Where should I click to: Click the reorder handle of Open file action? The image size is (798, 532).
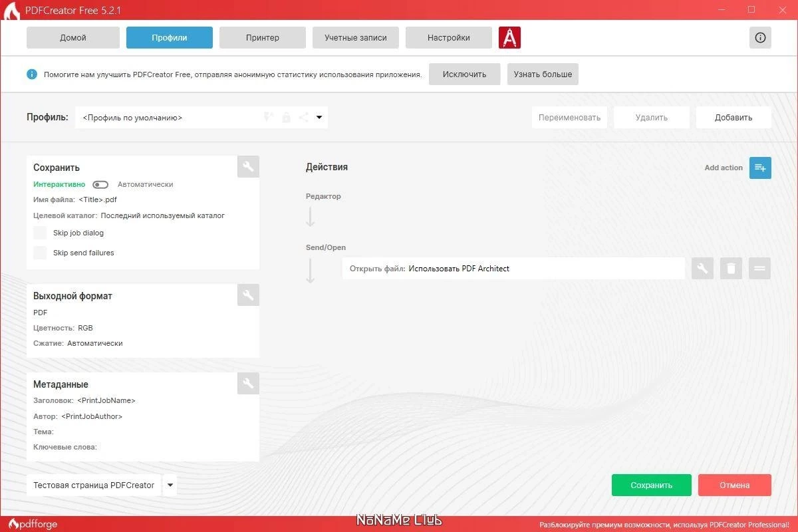[x=759, y=269]
